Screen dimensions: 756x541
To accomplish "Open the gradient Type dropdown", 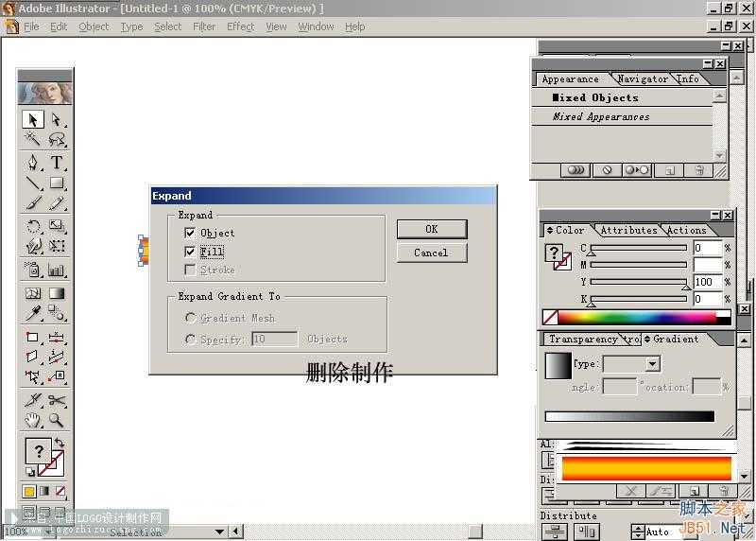I will click(x=653, y=363).
